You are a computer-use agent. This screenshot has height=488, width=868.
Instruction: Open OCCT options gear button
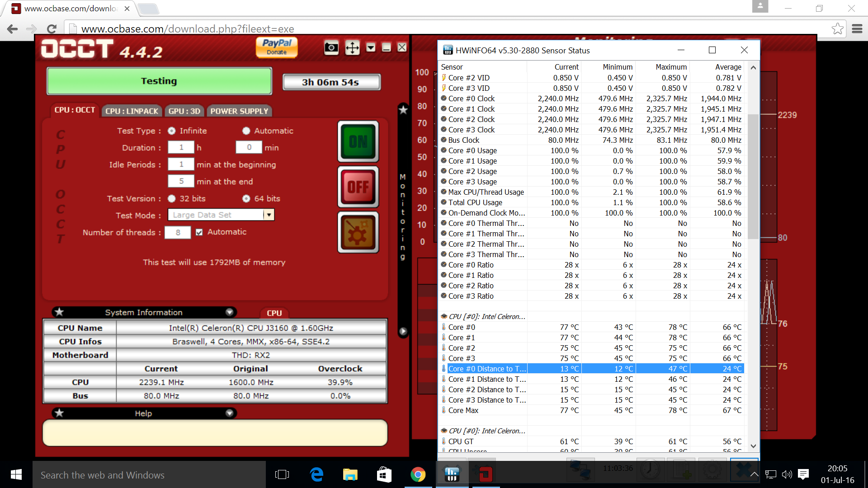[358, 232]
